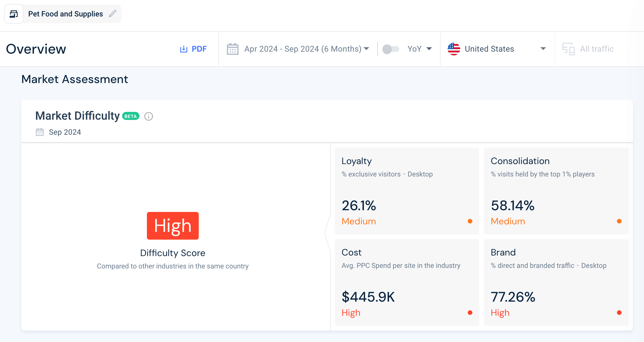This screenshot has height=342, width=644.
Task: Select the Overview heading
Action: click(36, 49)
